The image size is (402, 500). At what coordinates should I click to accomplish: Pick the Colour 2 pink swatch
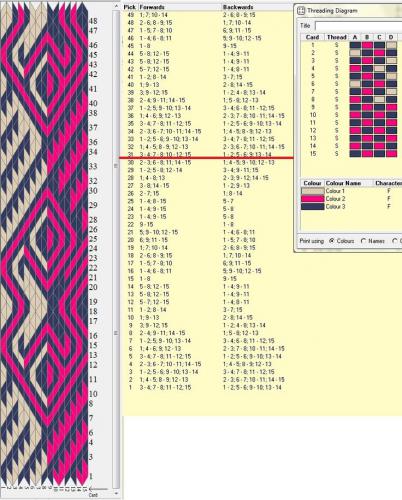[x=312, y=199]
